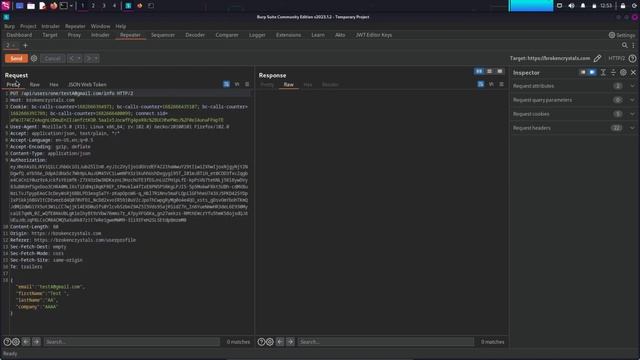Click Request search help icon
The height and width of the screenshot is (360, 640).
pos(7,342)
